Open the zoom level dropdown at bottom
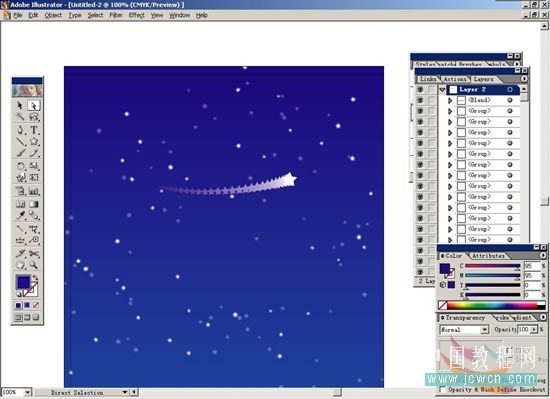Screen dimensions: 550x399 (27, 392)
